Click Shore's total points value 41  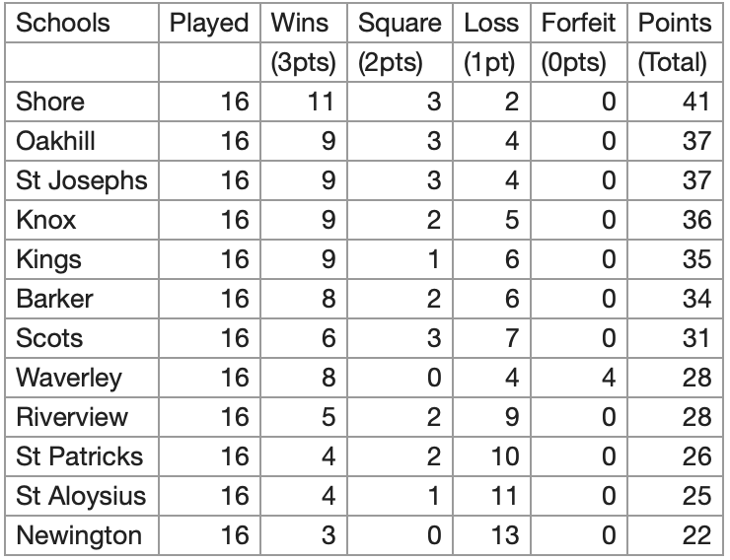point(696,103)
